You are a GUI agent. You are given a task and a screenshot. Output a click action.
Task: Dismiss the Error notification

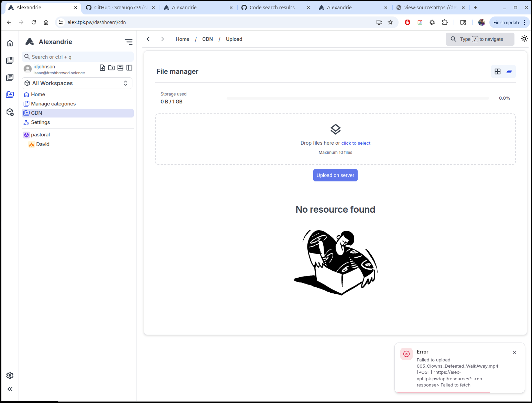(x=514, y=352)
